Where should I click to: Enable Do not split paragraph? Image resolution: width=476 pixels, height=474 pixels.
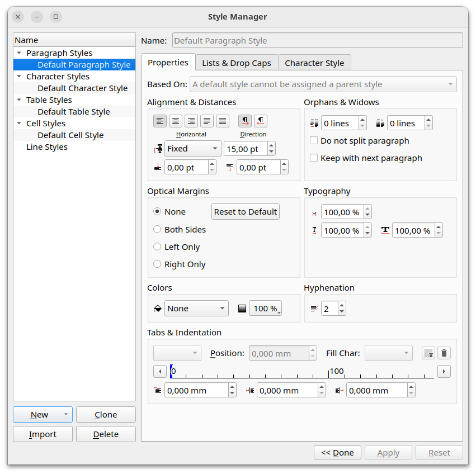coord(314,141)
